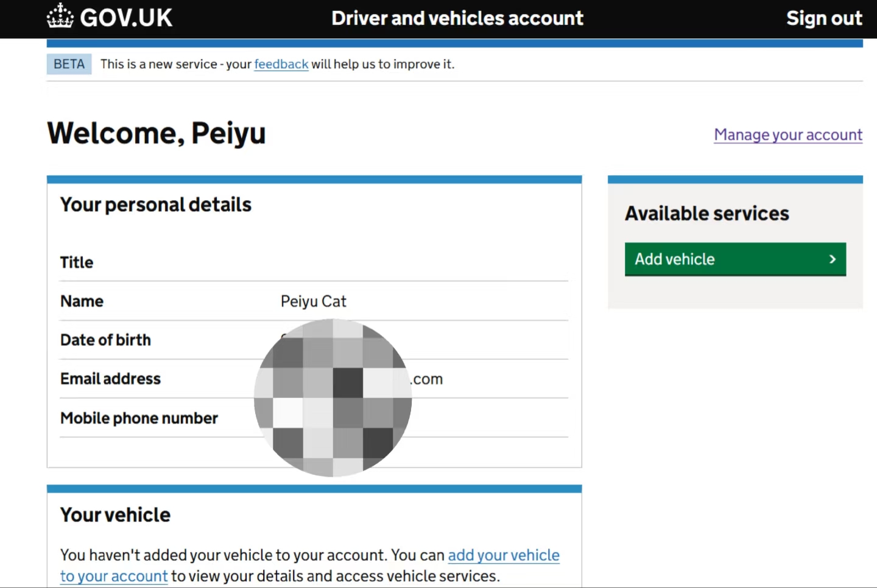Open Manage your account
This screenshot has height=588, width=877.
[x=787, y=135]
